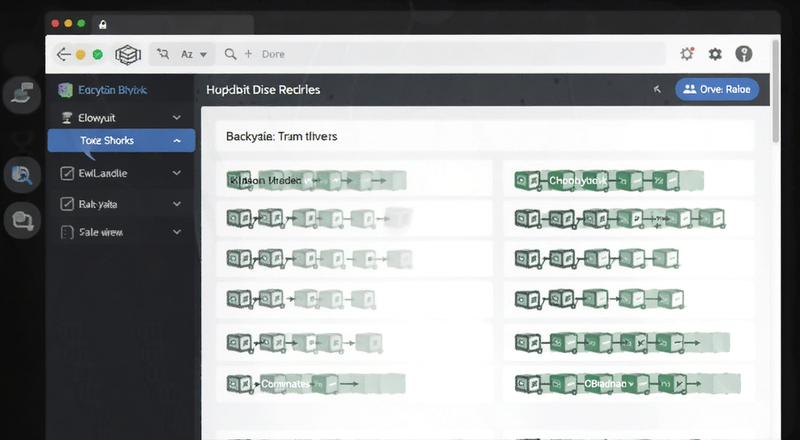Screen dimensions: 800x440
Task: Select the crop transform tool icon
Action: click(x=163, y=54)
